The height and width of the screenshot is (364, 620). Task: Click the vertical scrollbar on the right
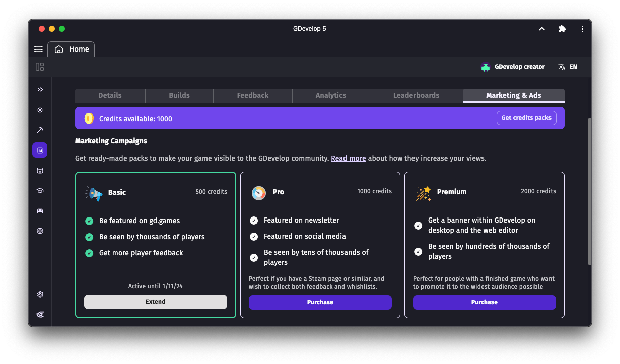click(x=589, y=191)
